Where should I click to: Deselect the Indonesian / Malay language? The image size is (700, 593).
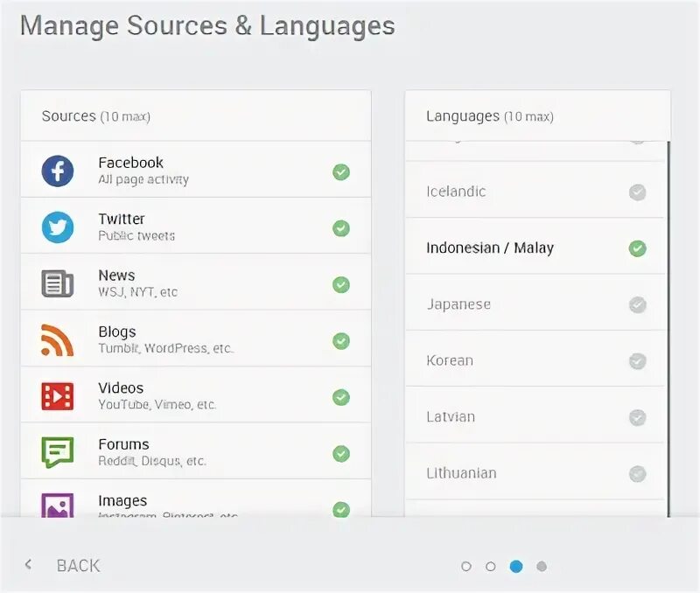(x=638, y=248)
